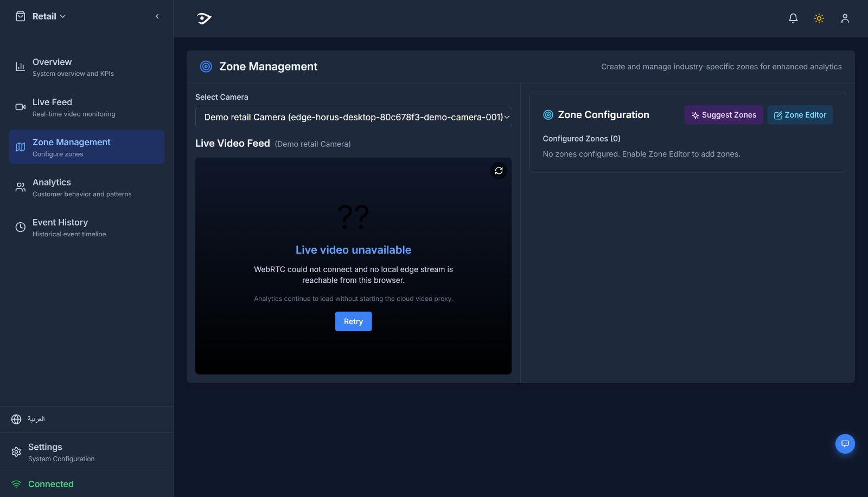Open the chat support bubble

click(x=845, y=444)
